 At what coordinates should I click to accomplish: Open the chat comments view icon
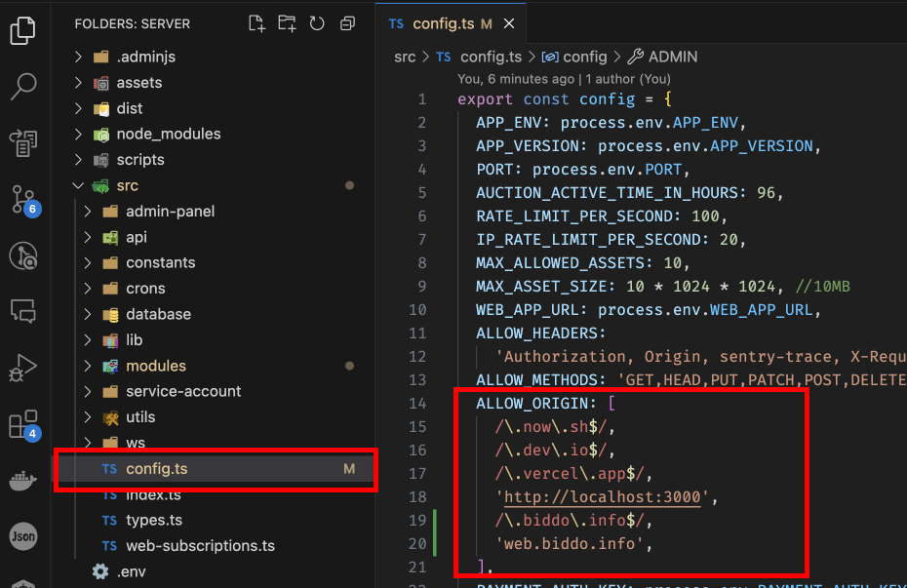click(x=23, y=312)
